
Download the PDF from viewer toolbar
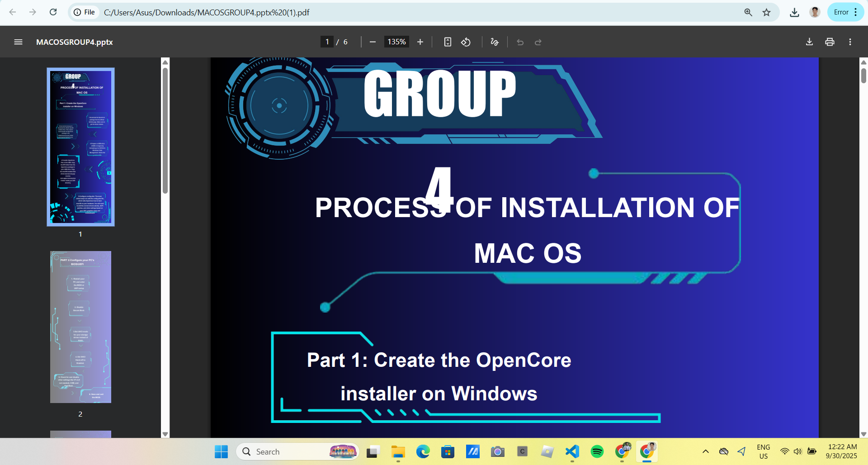point(809,42)
